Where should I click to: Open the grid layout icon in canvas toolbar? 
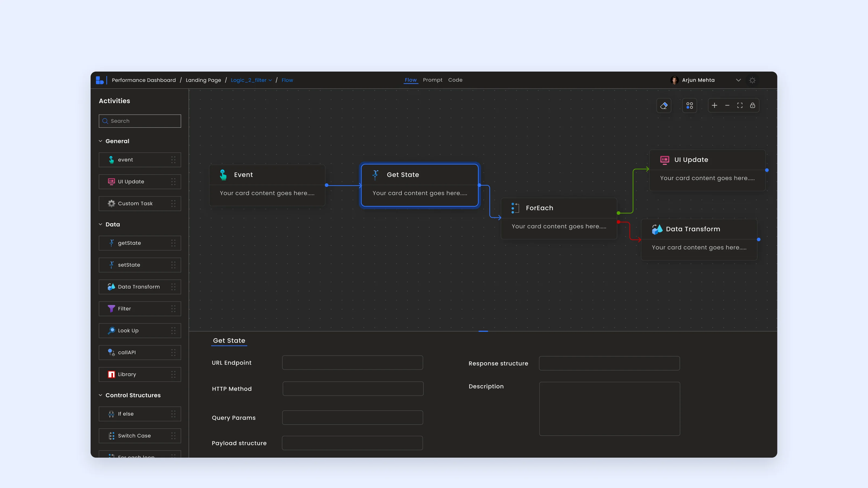click(x=690, y=105)
